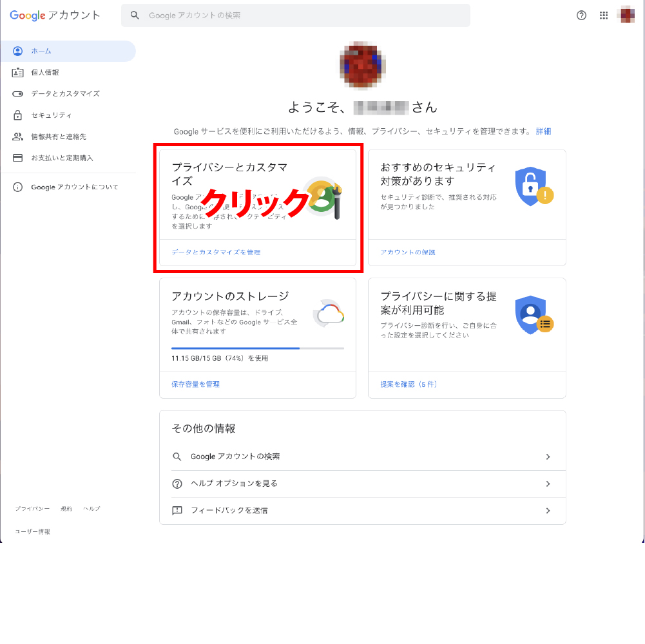Click the データとカスタマイズ toggle icon in sidebar

17,94
